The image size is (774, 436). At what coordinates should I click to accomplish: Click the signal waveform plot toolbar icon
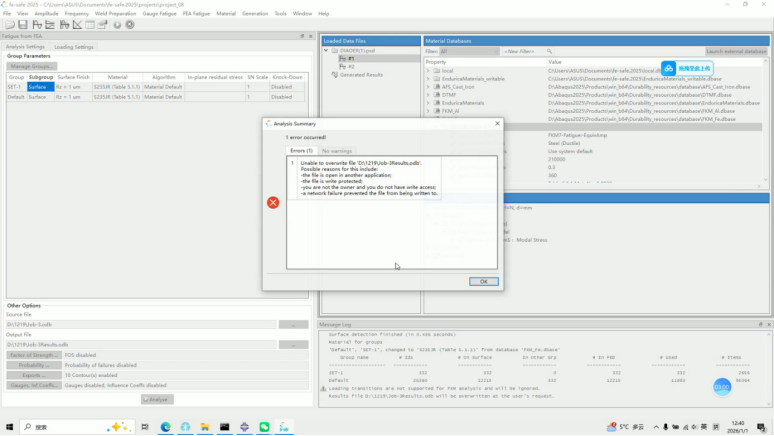pyautogui.click(x=37, y=25)
